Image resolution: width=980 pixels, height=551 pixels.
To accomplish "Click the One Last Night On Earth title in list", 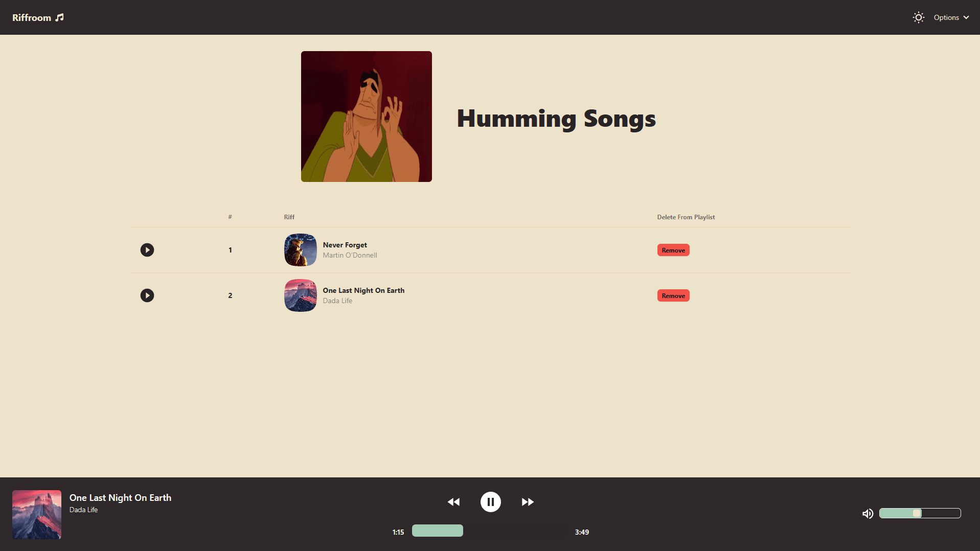I will (363, 290).
